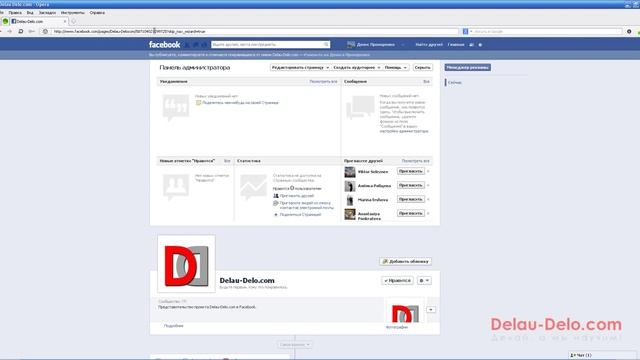
Task: Click the Добавить обложку button
Action: (405, 261)
